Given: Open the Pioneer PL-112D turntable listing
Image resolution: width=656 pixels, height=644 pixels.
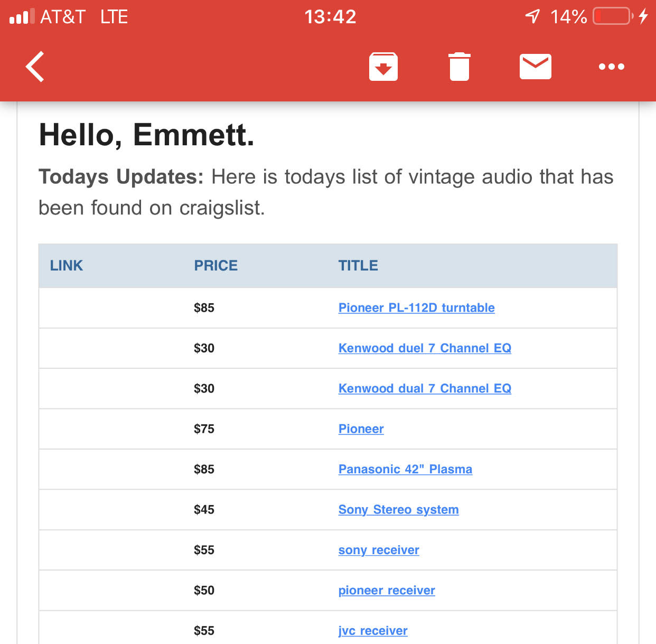Looking at the screenshot, I should pos(416,308).
